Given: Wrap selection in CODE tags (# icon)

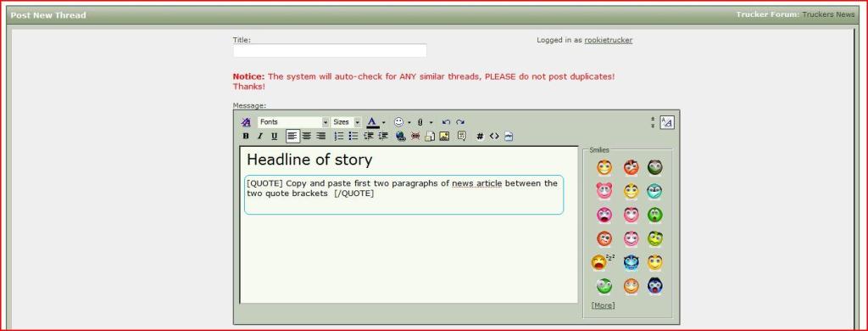Looking at the screenshot, I should pos(480,136).
